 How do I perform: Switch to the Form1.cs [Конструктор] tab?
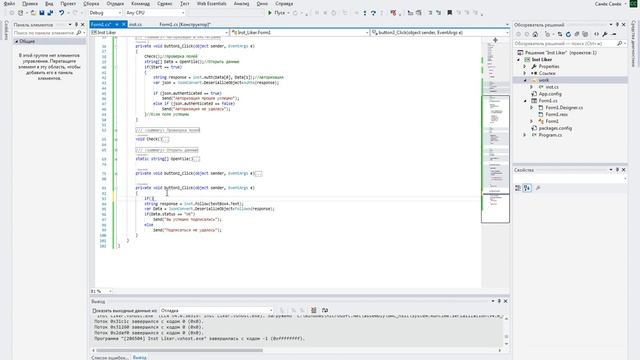185,25
